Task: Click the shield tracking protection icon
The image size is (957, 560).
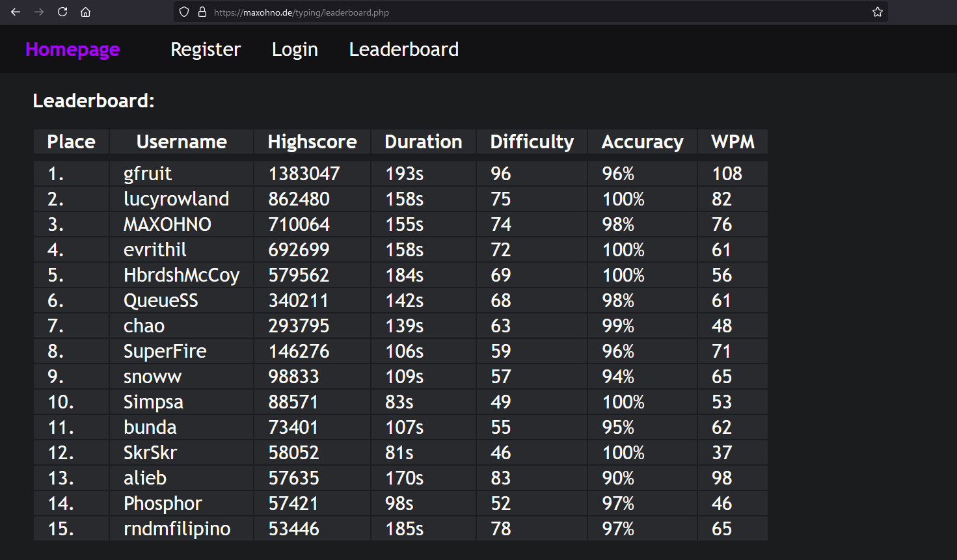Action: (184, 12)
